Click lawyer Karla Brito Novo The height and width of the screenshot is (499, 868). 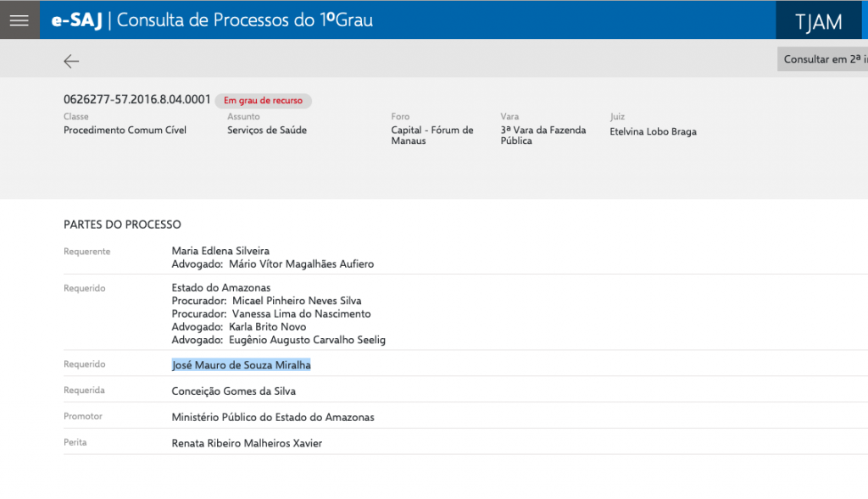point(267,327)
